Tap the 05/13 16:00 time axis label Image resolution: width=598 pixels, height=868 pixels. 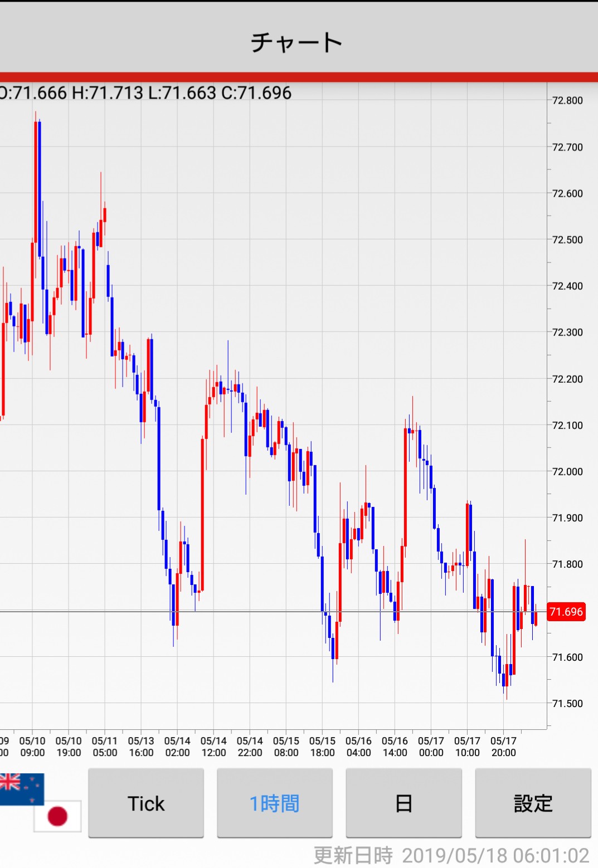pyautogui.click(x=141, y=747)
